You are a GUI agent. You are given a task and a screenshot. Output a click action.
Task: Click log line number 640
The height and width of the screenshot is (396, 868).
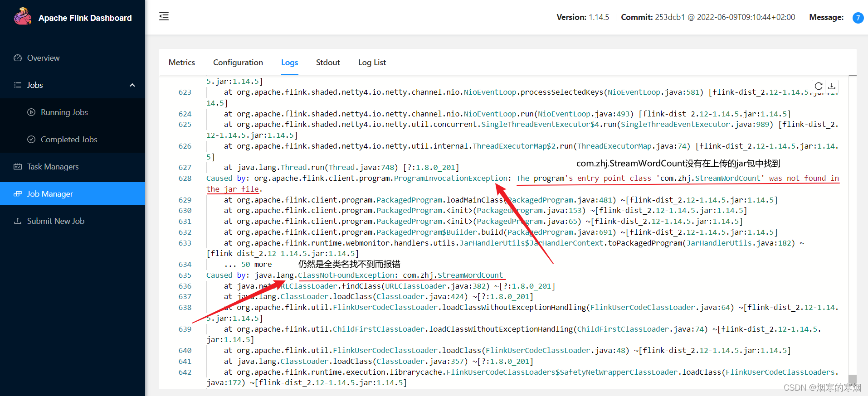pyautogui.click(x=185, y=351)
